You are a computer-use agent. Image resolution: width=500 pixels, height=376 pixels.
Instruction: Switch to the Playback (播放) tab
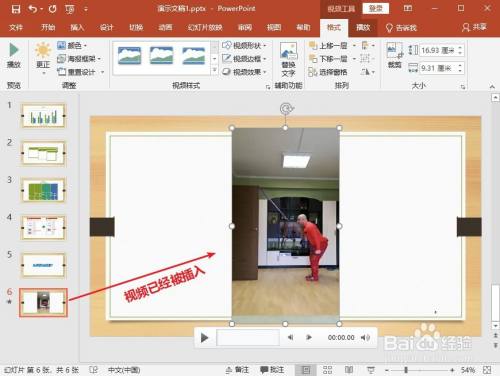(363, 27)
